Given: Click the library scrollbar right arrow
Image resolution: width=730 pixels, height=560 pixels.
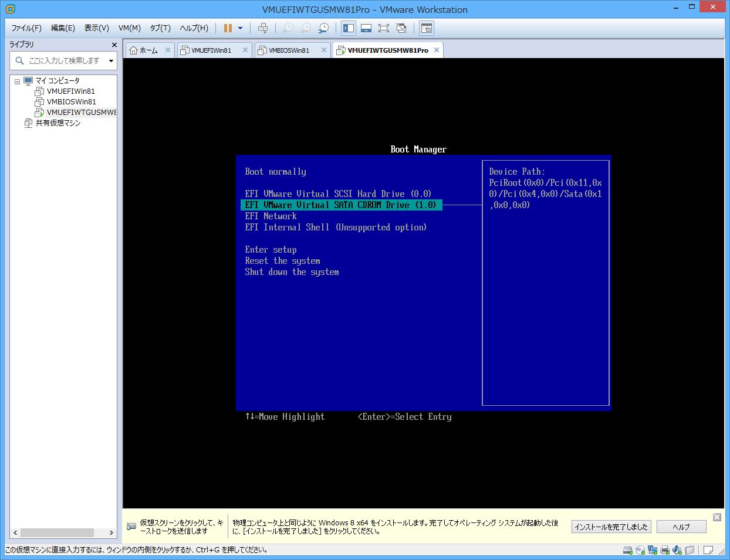Looking at the screenshot, I should click(x=111, y=533).
